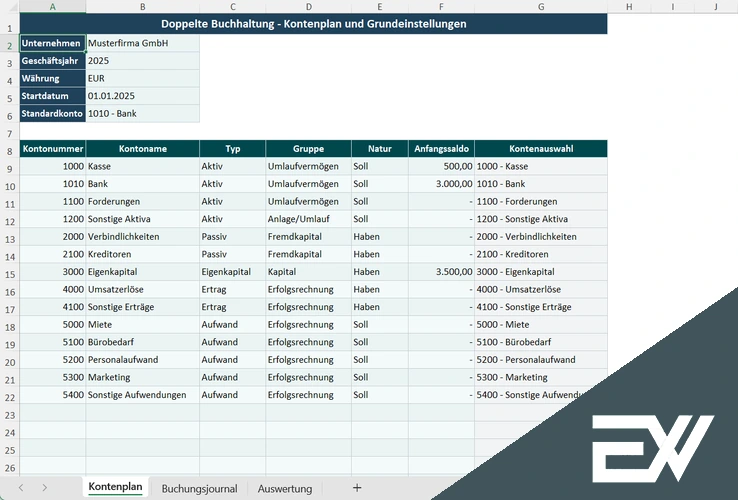Click the Miete name cell
The image size is (738, 500).
click(x=143, y=324)
